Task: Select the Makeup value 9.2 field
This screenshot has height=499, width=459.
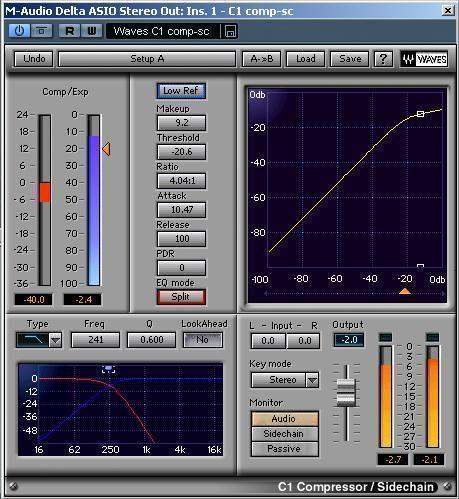Action: pyautogui.click(x=181, y=123)
